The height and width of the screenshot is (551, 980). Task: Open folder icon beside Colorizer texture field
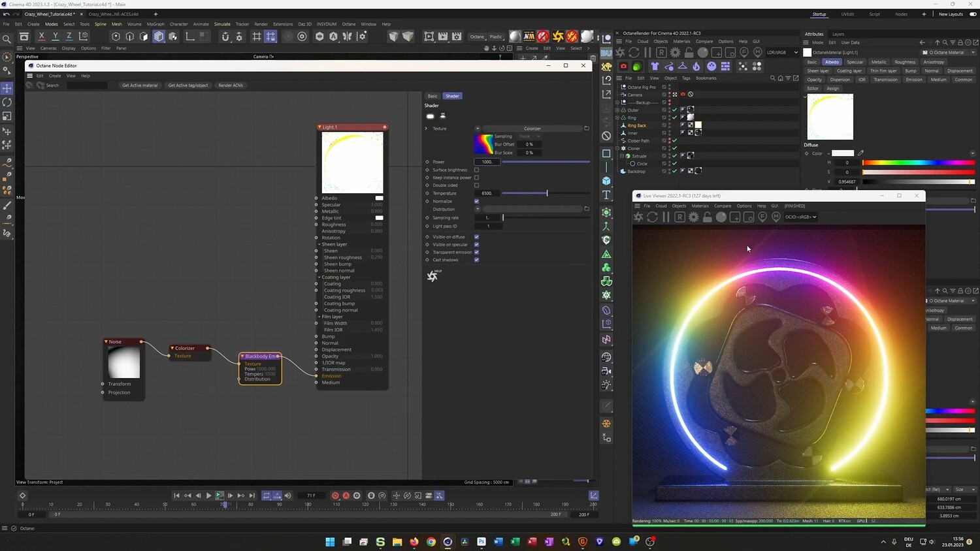[587, 129]
